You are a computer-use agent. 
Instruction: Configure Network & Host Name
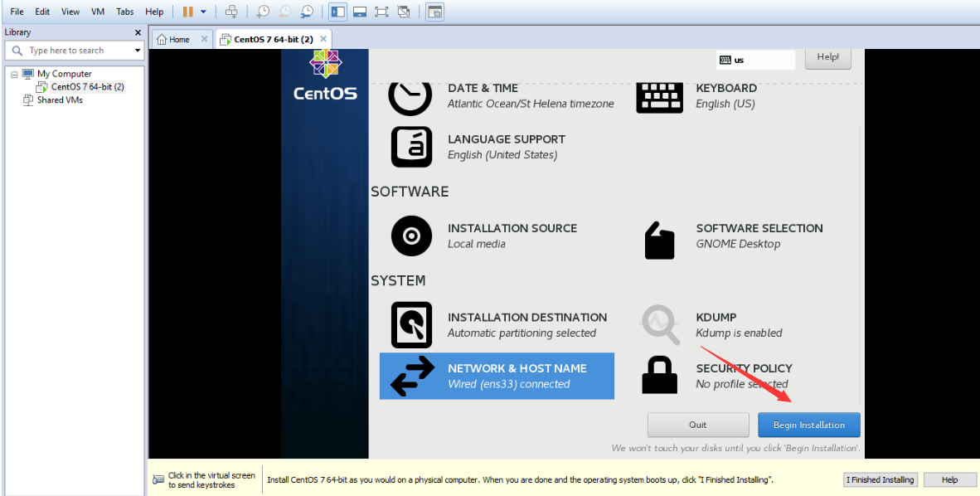point(517,376)
